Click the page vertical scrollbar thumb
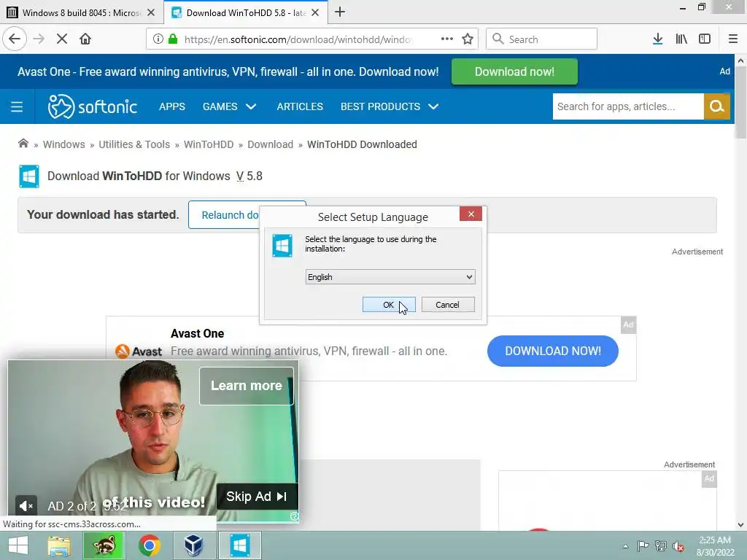This screenshot has height=560, width=747. 740,101
